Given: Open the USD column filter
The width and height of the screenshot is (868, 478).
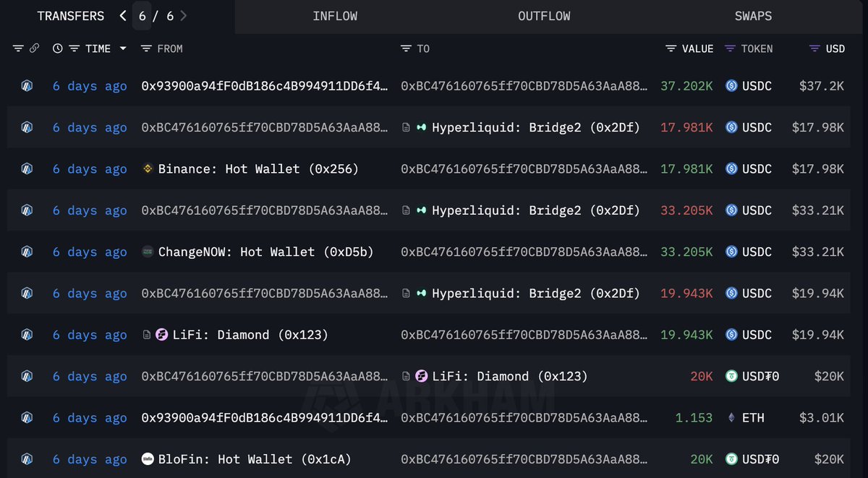Looking at the screenshot, I should point(814,48).
